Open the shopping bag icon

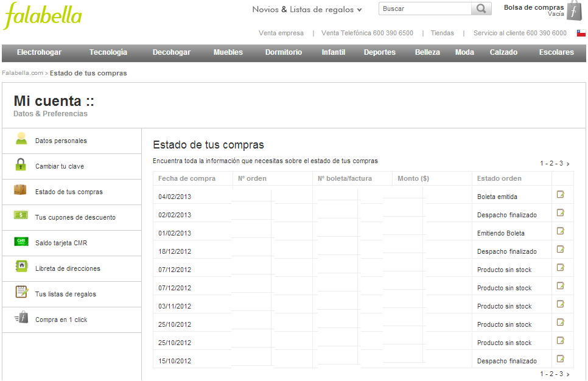574,11
